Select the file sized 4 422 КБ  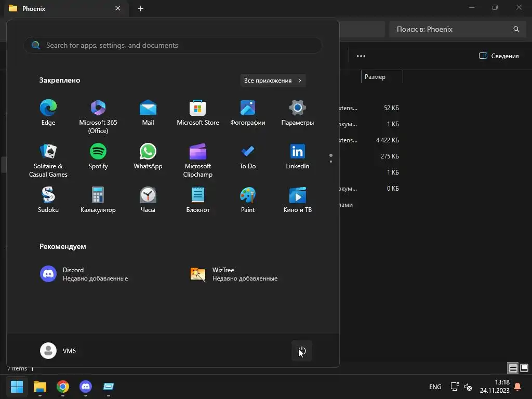point(388,140)
